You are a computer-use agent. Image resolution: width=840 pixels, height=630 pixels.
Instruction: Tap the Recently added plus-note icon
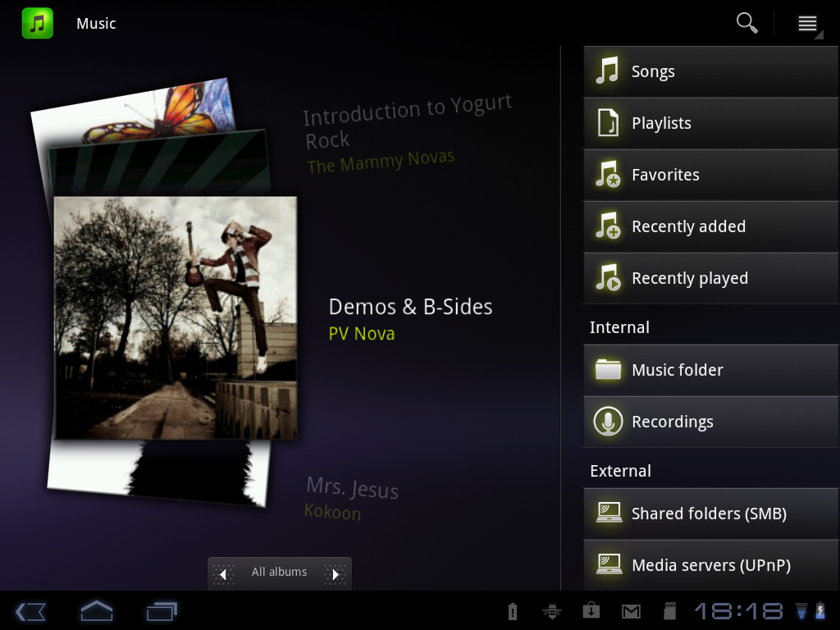(608, 226)
